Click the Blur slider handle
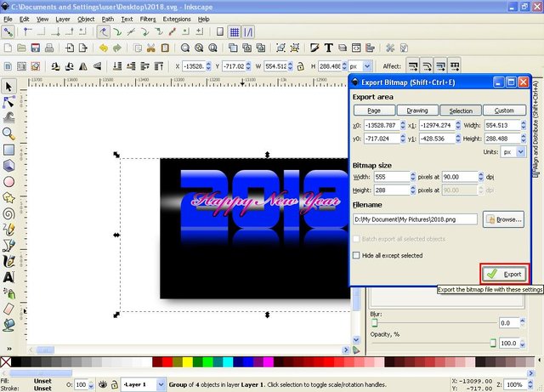544x392 pixels. 374,323
